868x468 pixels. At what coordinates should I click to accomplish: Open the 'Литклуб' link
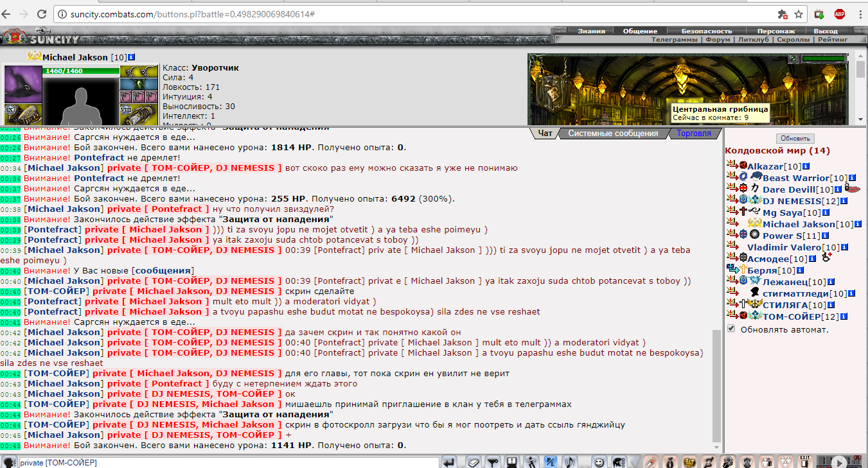pos(753,40)
